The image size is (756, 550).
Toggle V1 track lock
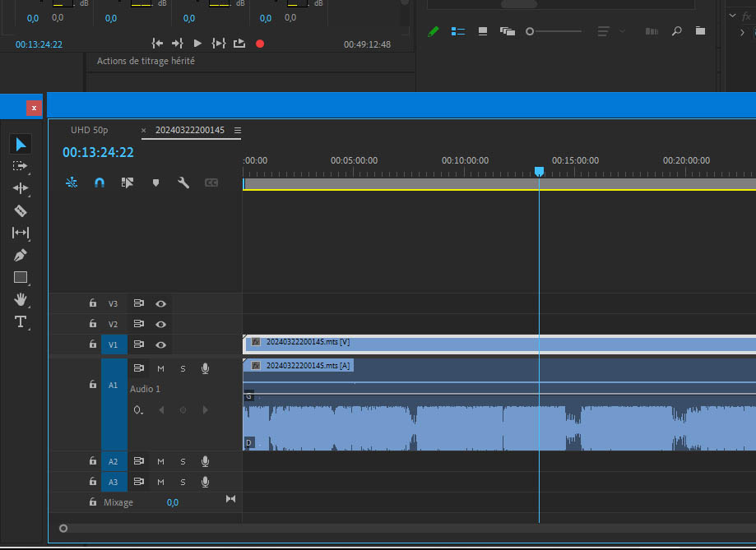tap(93, 344)
